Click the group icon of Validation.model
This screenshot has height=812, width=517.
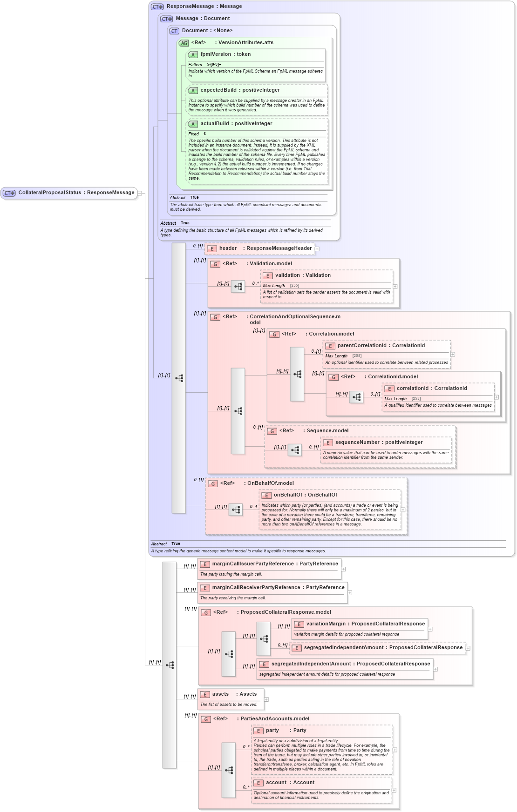215,264
